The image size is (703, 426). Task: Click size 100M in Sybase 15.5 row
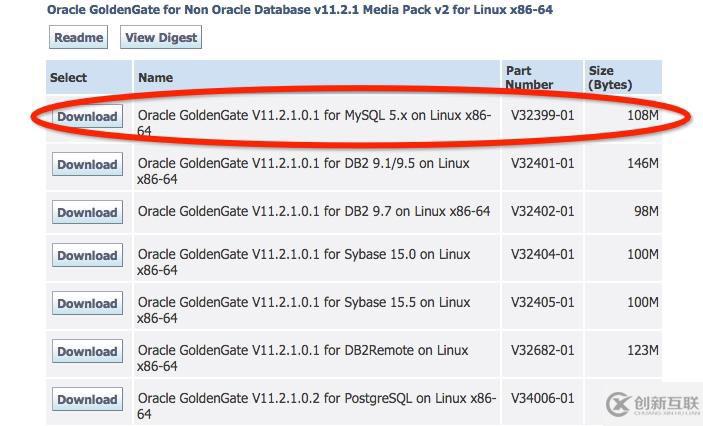pos(643,302)
